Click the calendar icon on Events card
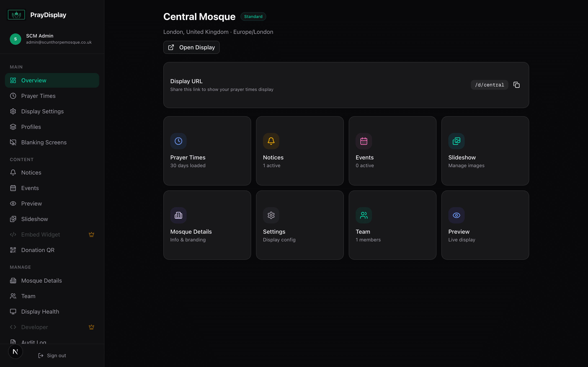Viewport: 588px width, 367px height. (x=364, y=141)
